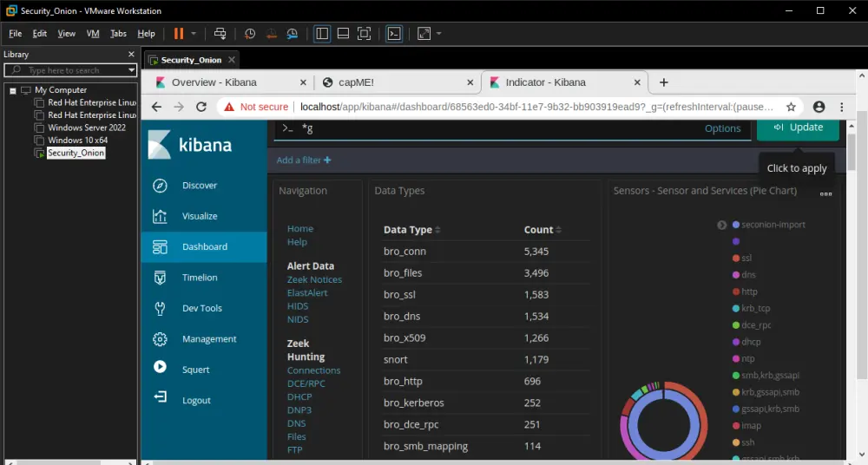868x465 pixels.
Task: Click stretch guest display icon
Action: pyautogui.click(x=424, y=34)
